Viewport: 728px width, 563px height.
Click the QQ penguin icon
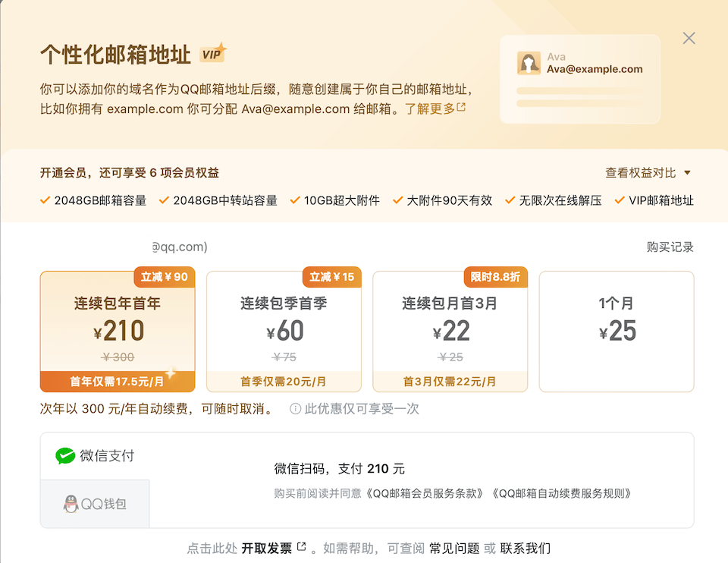click(71, 504)
